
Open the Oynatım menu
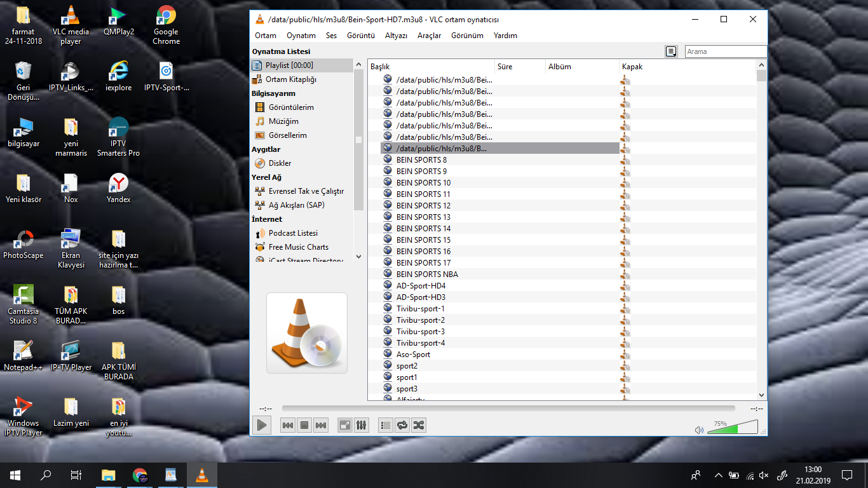[301, 36]
